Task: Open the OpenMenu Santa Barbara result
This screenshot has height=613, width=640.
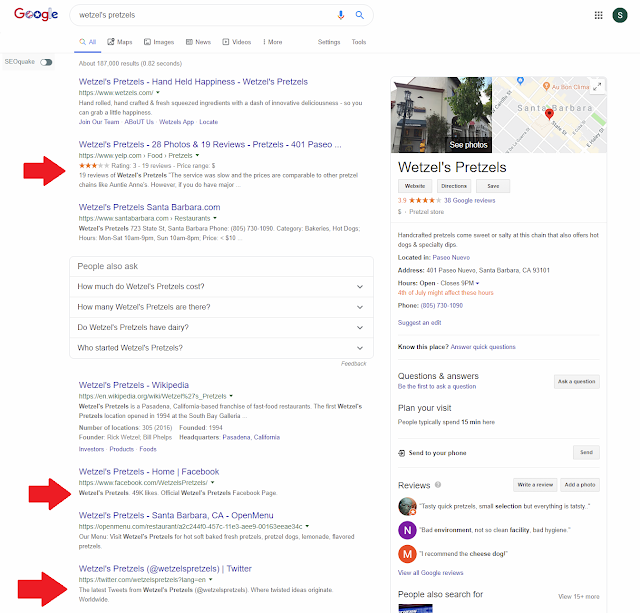Action: [x=176, y=515]
